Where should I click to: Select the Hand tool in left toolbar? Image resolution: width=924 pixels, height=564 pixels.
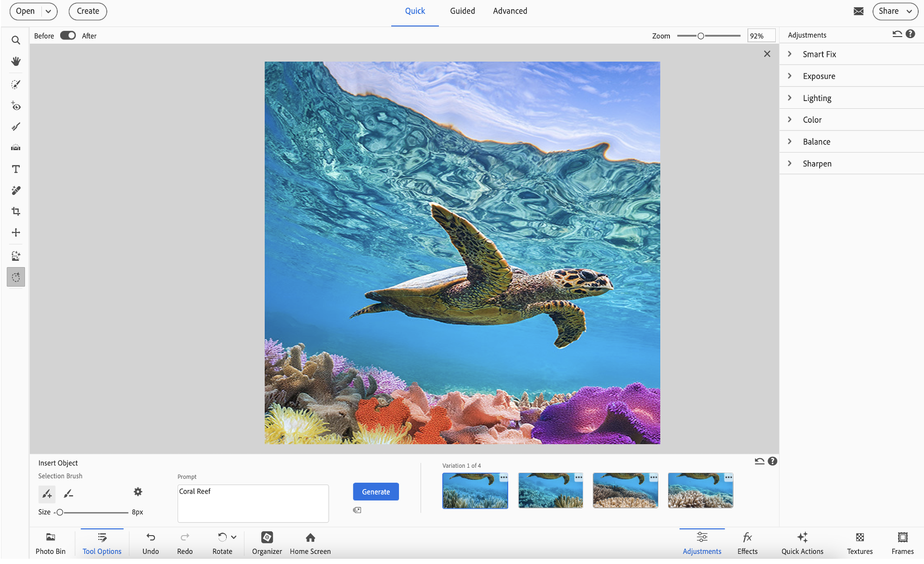[x=16, y=61]
